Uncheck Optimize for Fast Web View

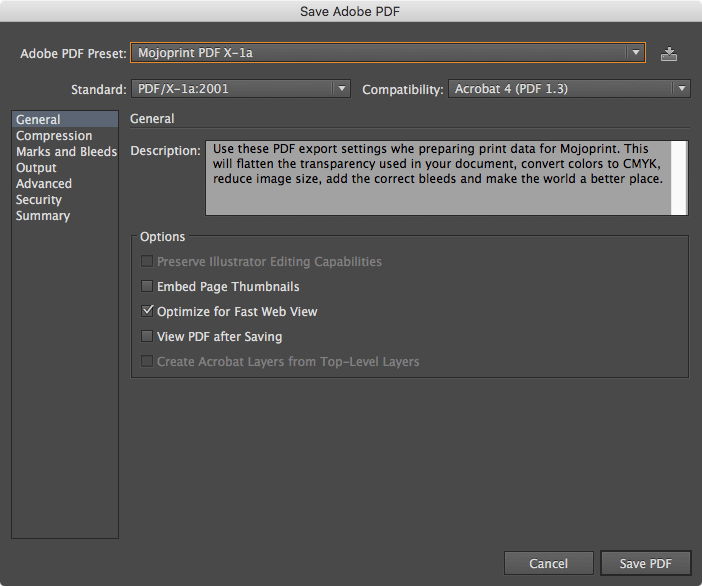148,312
